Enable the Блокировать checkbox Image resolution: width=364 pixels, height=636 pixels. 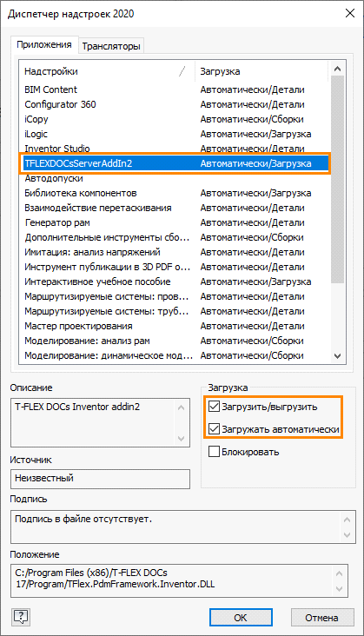point(214,452)
